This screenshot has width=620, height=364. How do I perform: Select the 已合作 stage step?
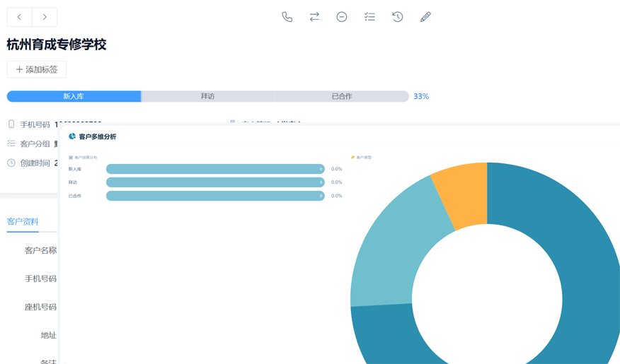[342, 96]
